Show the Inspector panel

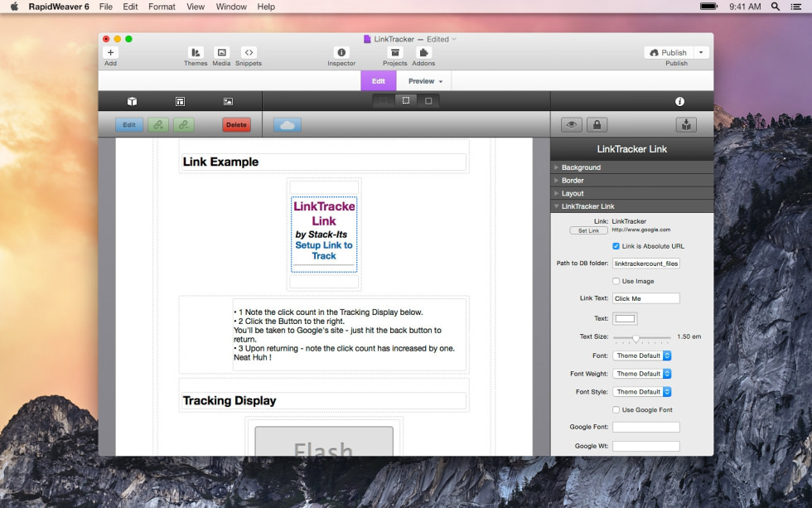pos(341,52)
